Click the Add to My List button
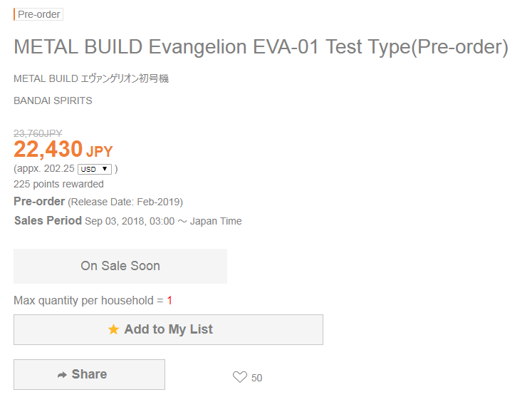 168,330
